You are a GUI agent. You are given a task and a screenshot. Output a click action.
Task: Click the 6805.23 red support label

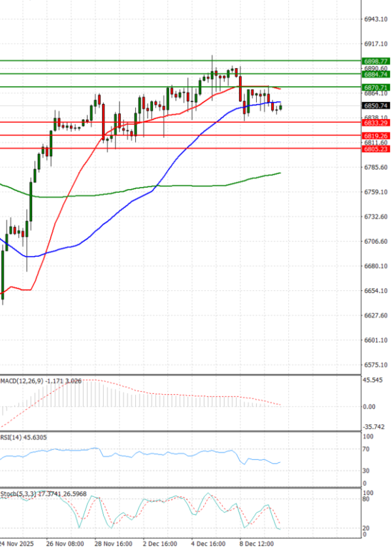click(375, 149)
